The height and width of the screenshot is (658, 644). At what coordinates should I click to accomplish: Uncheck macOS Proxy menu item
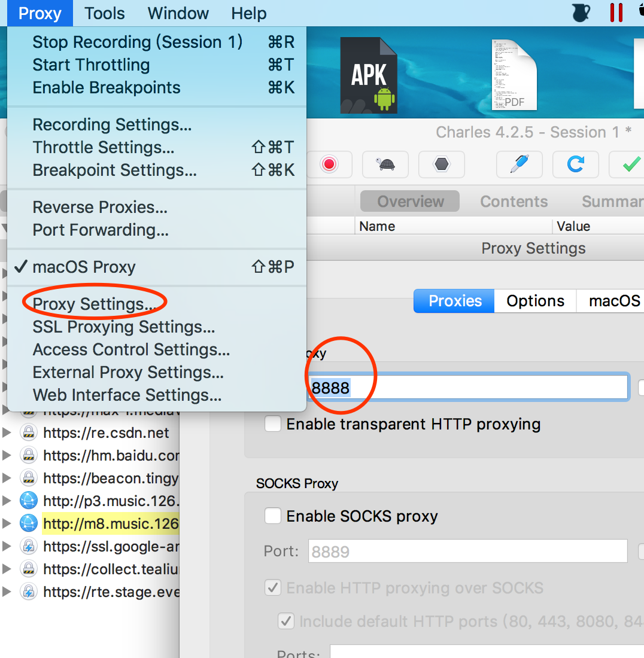pos(157,267)
